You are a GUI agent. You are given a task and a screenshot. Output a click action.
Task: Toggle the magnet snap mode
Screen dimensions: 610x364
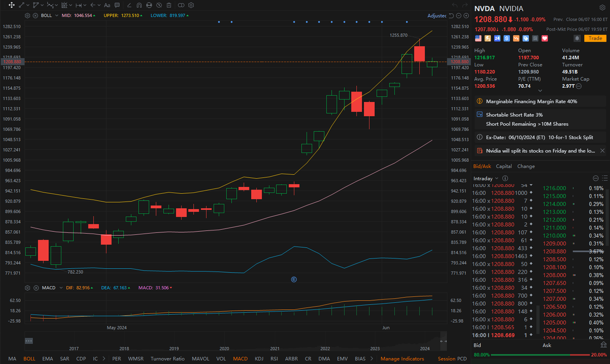click(x=139, y=5)
